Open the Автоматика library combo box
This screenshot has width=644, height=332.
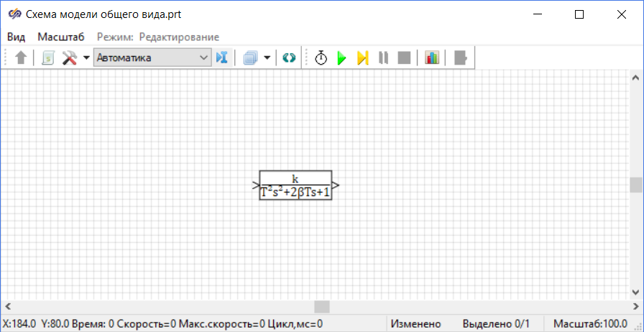pos(152,57)
